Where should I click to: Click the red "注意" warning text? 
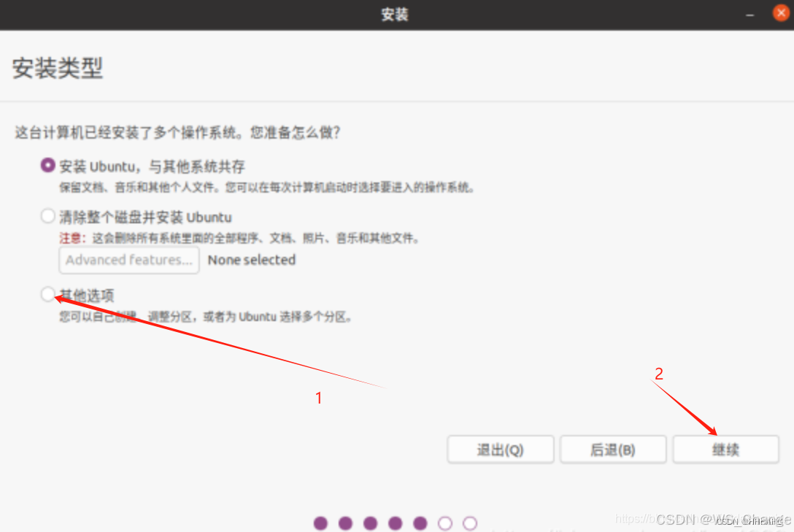tap(72, 238)
